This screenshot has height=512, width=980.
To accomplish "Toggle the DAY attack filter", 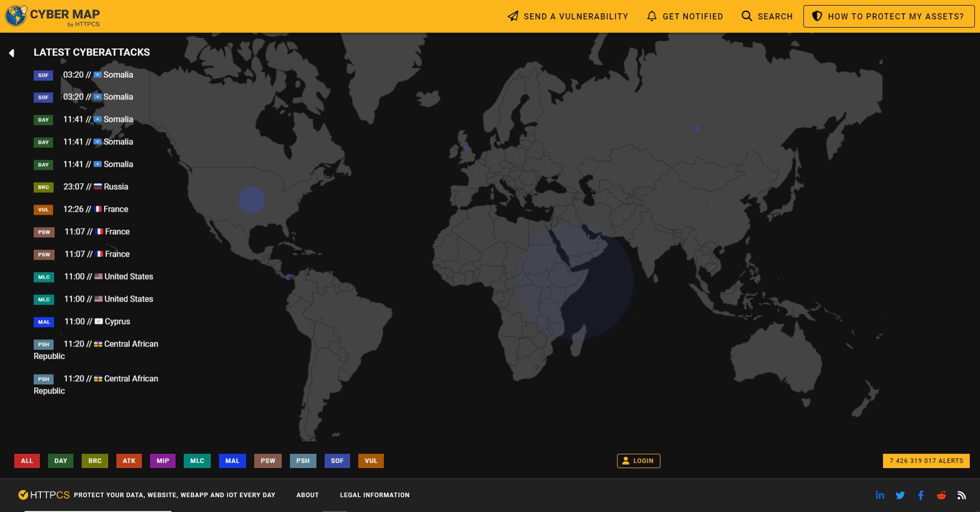I will [61, 460].
